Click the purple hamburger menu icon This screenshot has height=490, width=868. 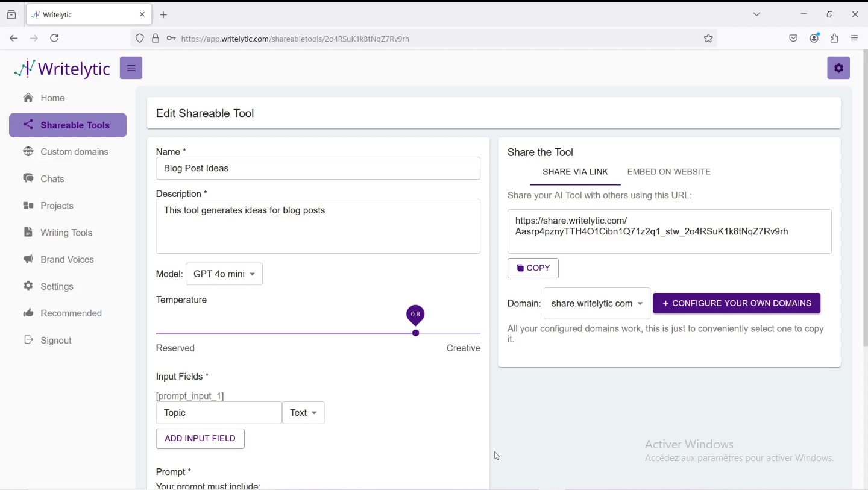click(x=131, y=68)
